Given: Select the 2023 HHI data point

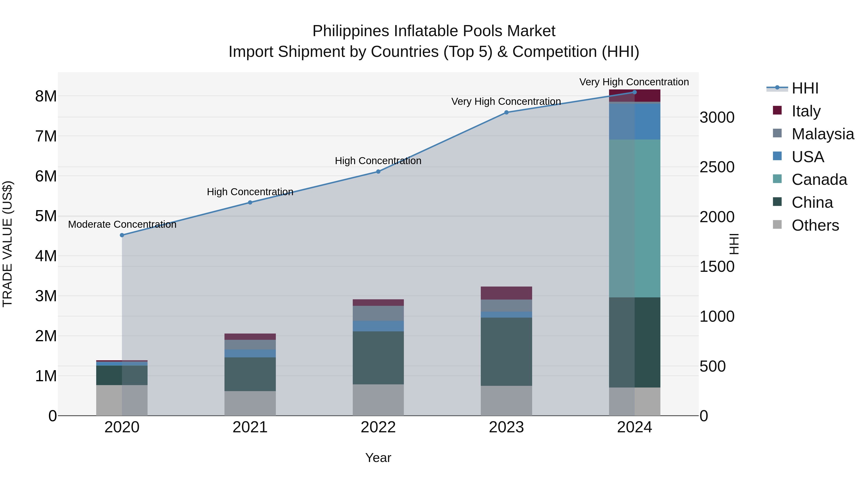Looking at the screenshot, I should (506, 113).
